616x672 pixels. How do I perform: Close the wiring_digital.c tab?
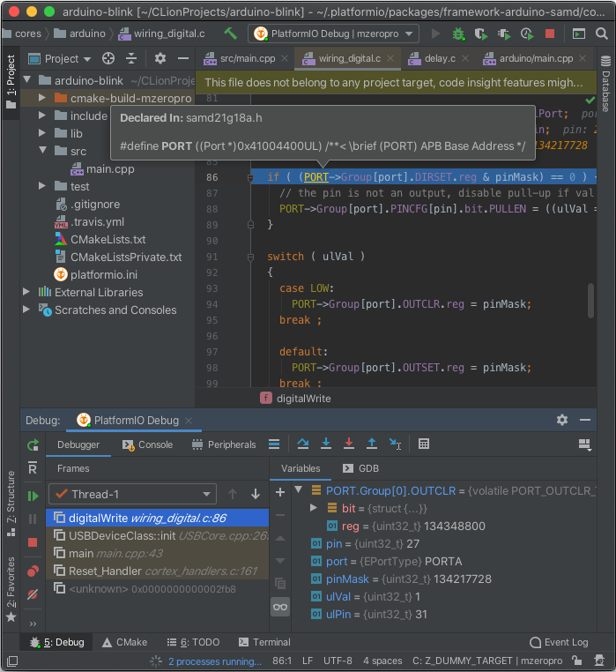390,58
